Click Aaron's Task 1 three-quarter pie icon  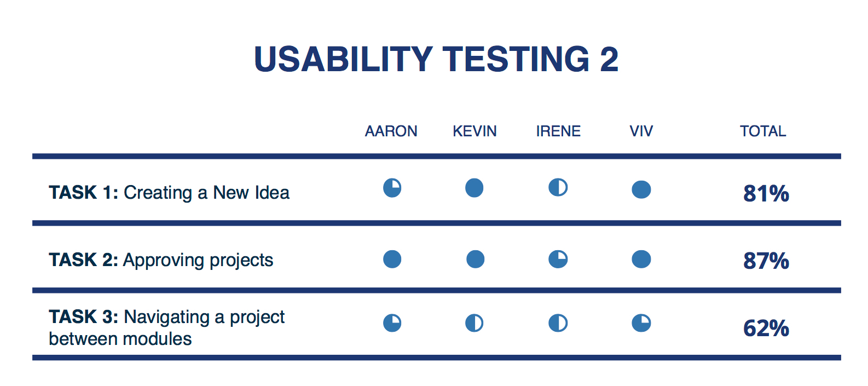pyautogui.click(x=392, y=188)
